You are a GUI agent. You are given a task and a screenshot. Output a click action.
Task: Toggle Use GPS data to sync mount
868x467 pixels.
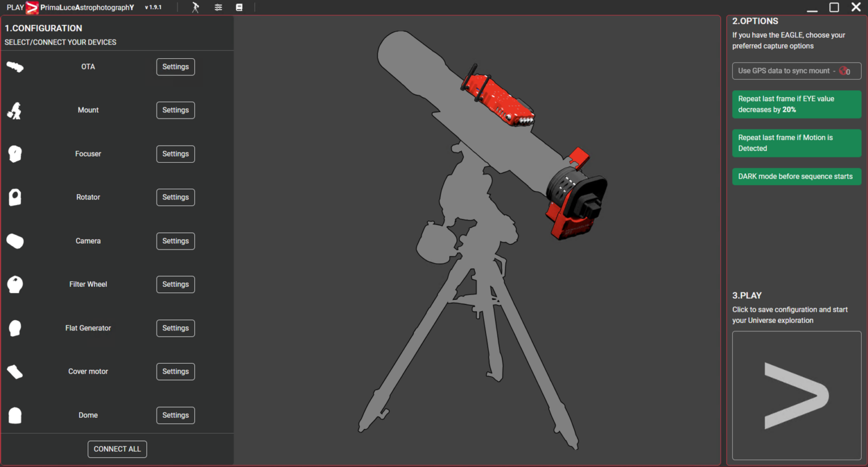(x=797, y=71)
